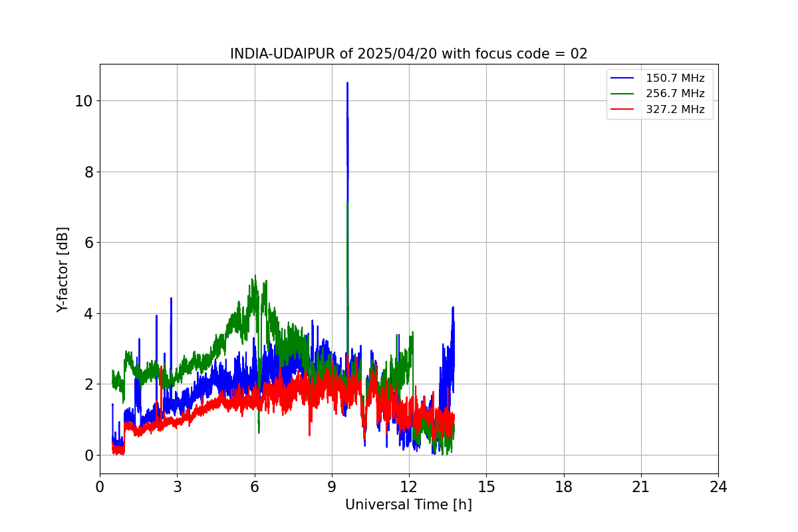This screenshot has height=532, width=798.
Task: Select the 327.2 MHz legend label
Action: point(675,110)
